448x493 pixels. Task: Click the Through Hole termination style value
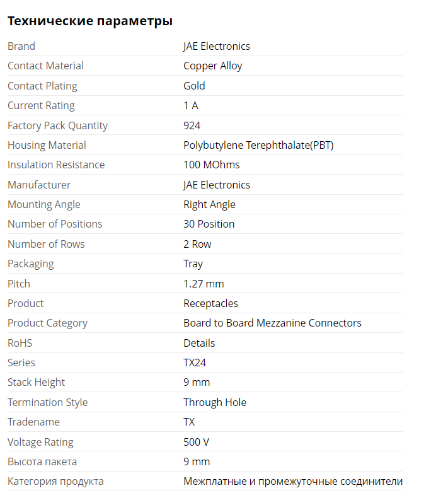click(x=215, y=402)
